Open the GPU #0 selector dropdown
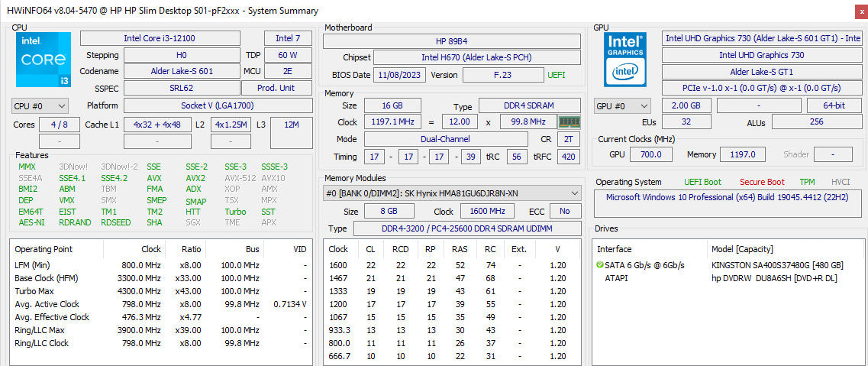Screen dimensions: 868x366 (623, 105)
